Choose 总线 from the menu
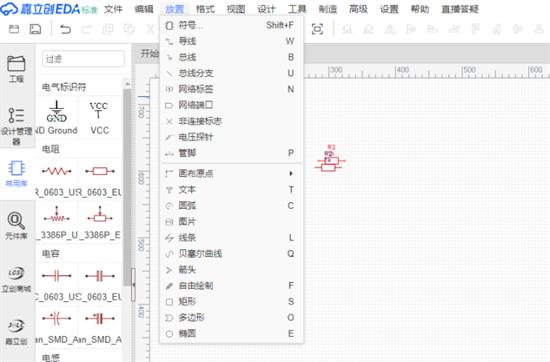Viewport: 550px width, 362px height. [232, 57]
